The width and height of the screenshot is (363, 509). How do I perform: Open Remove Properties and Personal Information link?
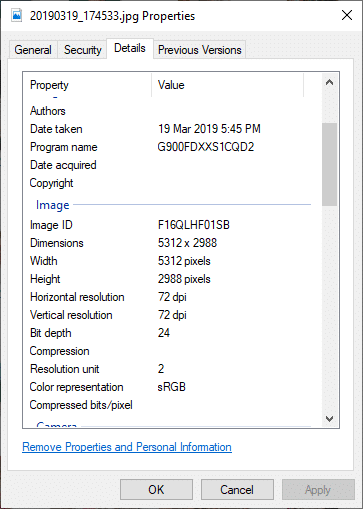[127, 447]
